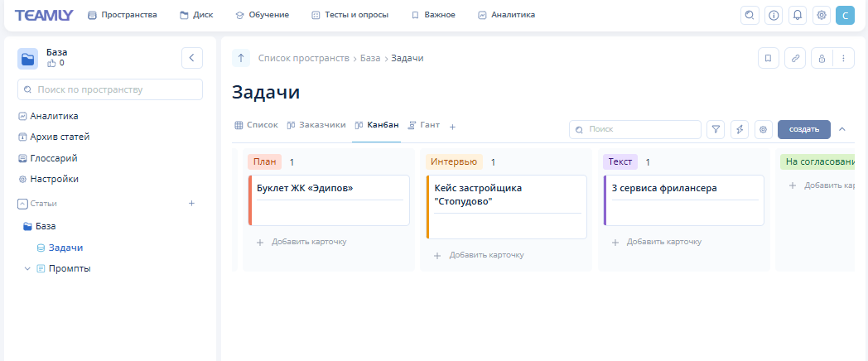Click the Поиск по пространству search field
The image size is (868, 361).
[x=110, y=89]
